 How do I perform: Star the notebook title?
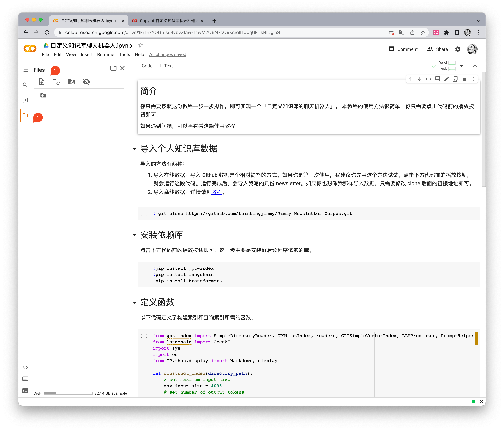pos(141,46)
